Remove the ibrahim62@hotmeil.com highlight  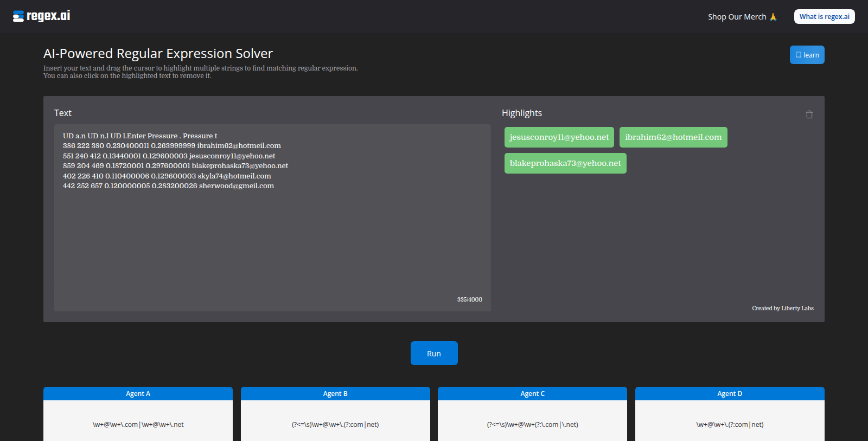[x=673, y=137]
